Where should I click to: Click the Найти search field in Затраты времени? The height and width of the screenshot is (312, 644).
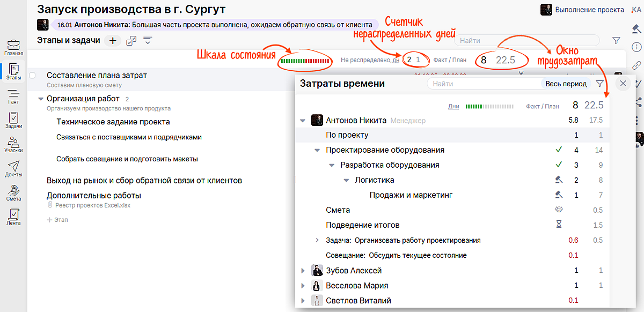tap(483, 84)
